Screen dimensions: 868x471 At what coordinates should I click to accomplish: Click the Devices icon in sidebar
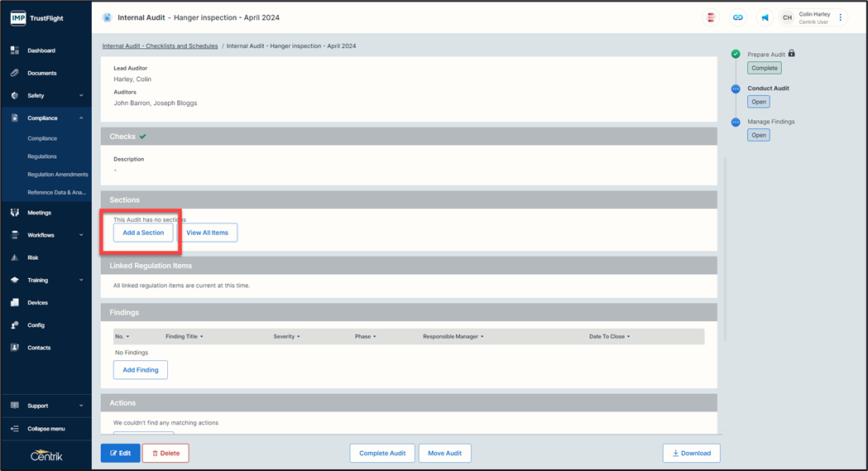(15, 303)
